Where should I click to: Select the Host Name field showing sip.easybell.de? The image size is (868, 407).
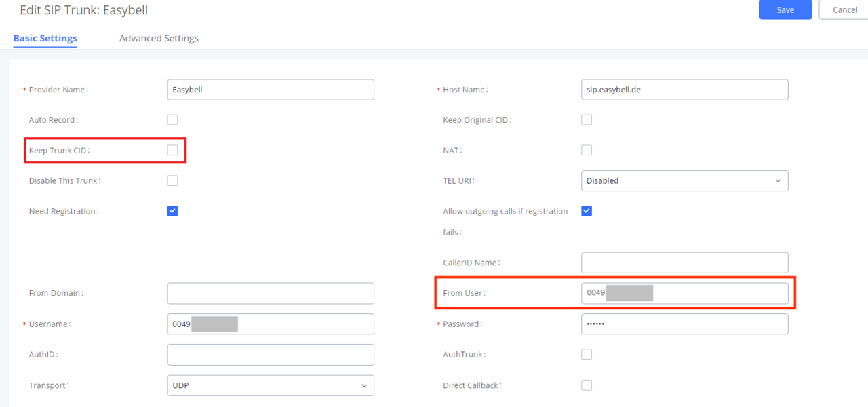coord(684,89)
